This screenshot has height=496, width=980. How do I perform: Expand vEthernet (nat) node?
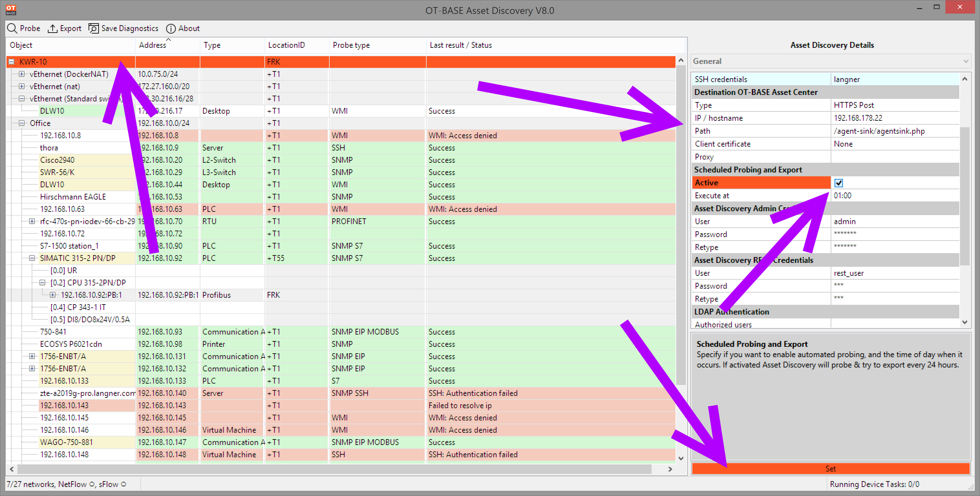point(22,86)
